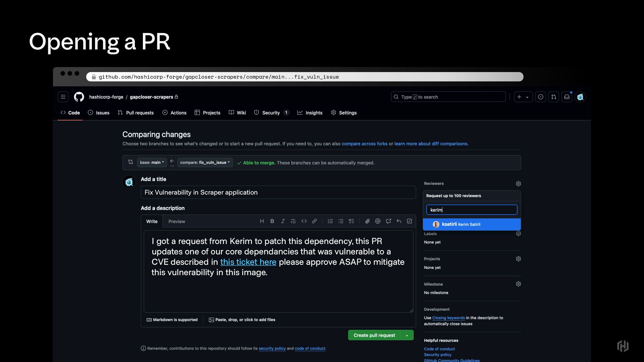Click the Create pull request button
This screenshot has width=644, height=362.
pos(374,335)
